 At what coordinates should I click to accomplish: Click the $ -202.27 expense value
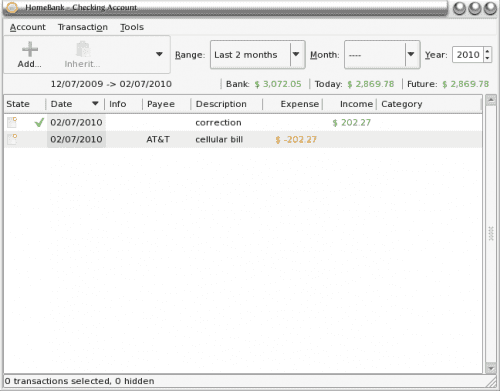(296, 139)
